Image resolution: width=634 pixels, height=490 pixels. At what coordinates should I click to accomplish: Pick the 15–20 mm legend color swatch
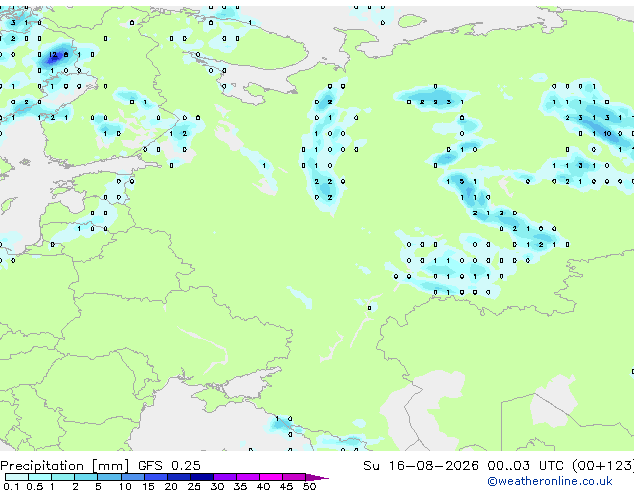click(x=156, y=477)
